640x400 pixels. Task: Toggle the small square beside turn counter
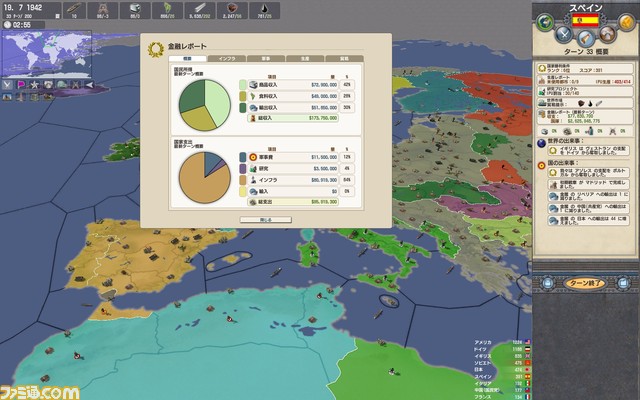point(58,16)
